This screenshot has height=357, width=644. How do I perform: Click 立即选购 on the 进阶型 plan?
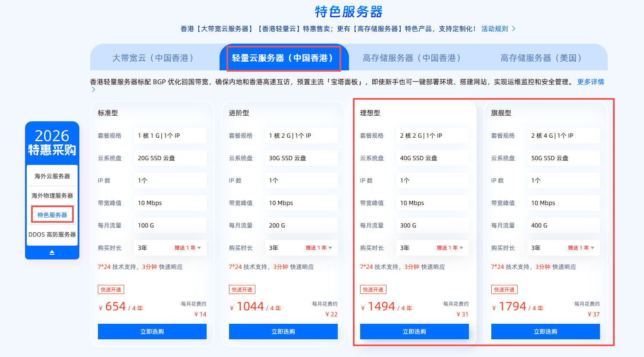283,331
